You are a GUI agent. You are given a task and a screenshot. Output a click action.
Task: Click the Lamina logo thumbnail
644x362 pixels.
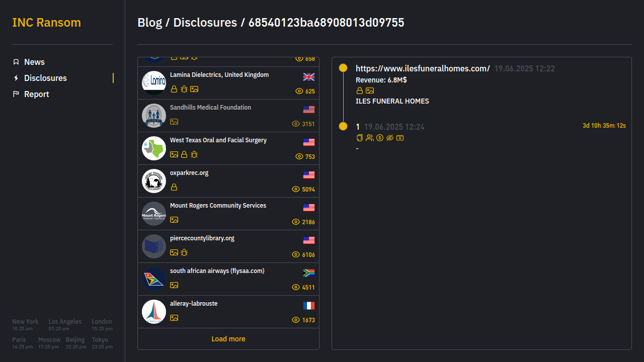point(154,83)
